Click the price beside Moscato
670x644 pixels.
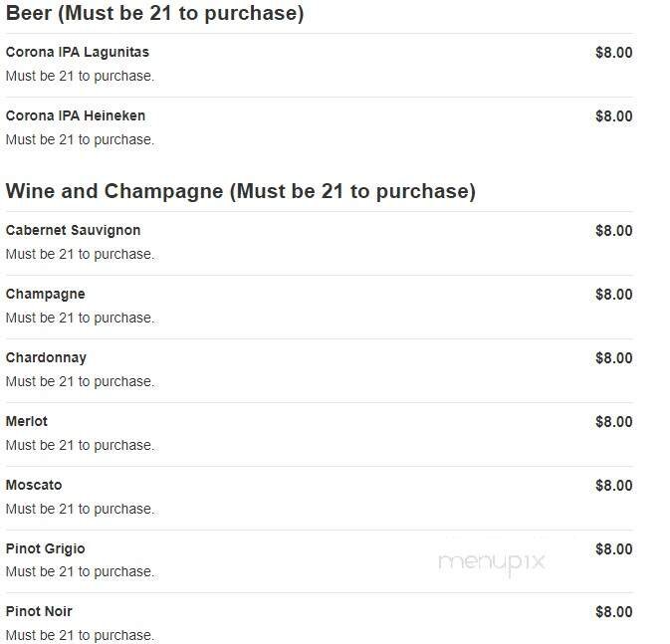[613, 486]
